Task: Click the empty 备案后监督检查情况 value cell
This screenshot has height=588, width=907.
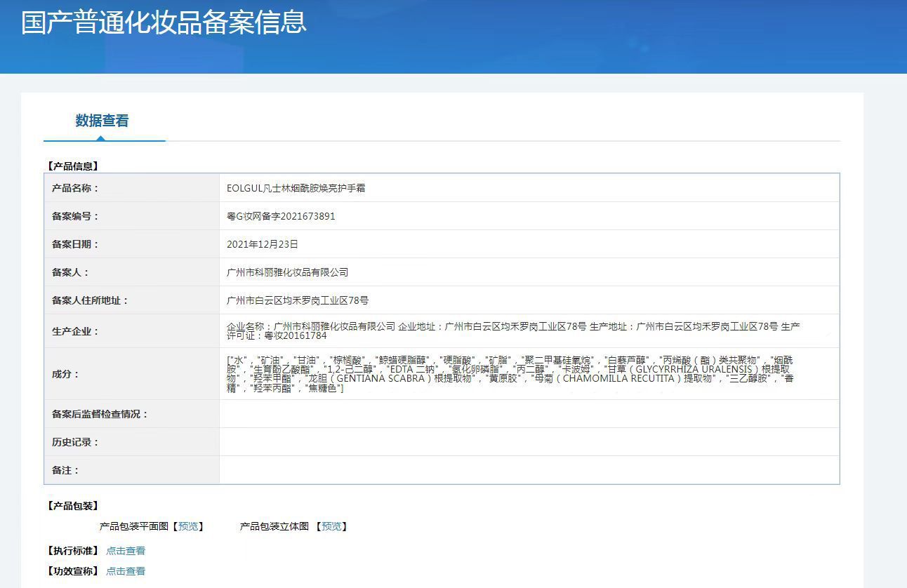Action: point(529,414)
